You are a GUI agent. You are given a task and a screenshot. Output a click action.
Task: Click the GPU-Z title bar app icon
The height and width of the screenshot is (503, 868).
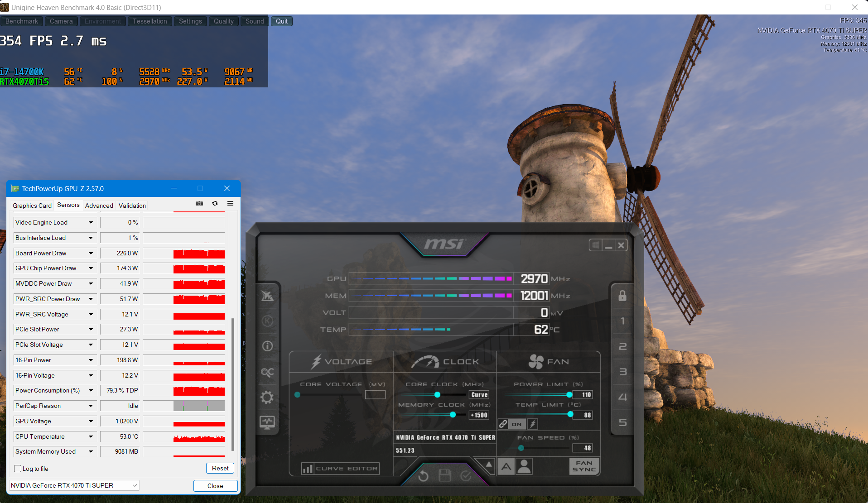coord(15,188)
